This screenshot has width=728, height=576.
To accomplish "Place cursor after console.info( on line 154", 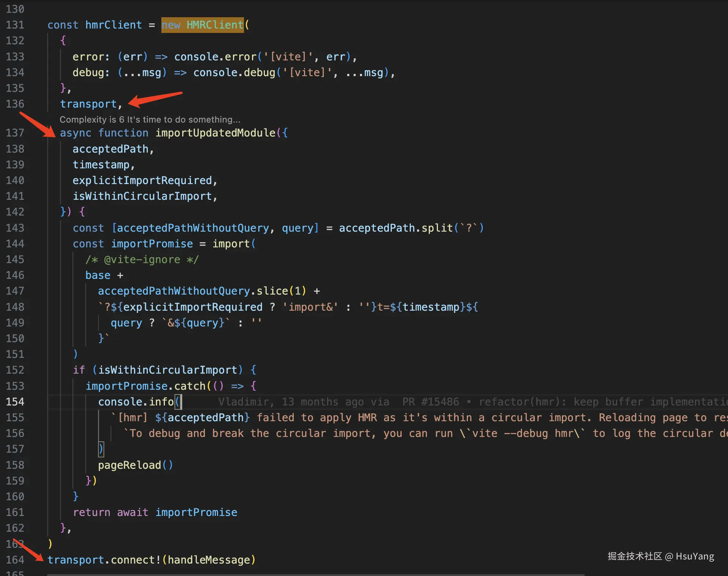I will 181,402.
